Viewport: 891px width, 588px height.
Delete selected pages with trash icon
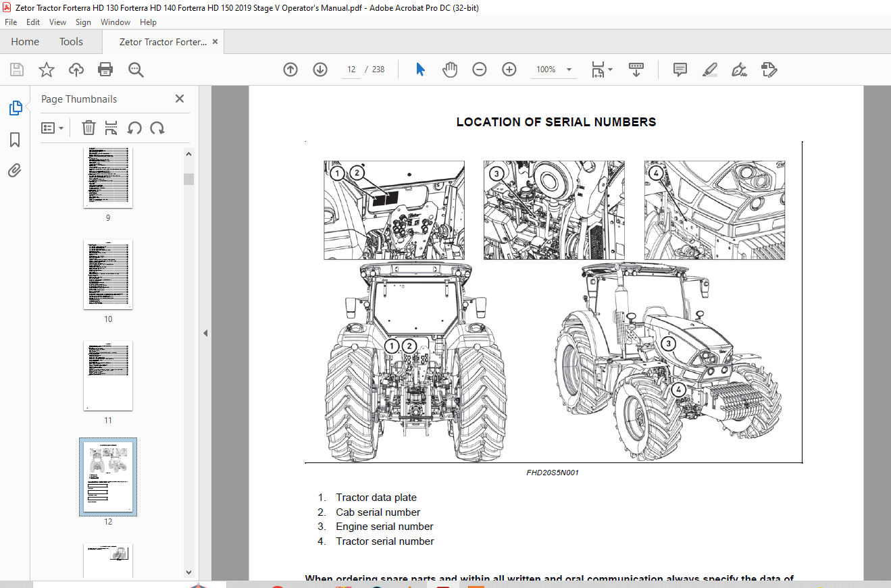[x=88, y=128]
